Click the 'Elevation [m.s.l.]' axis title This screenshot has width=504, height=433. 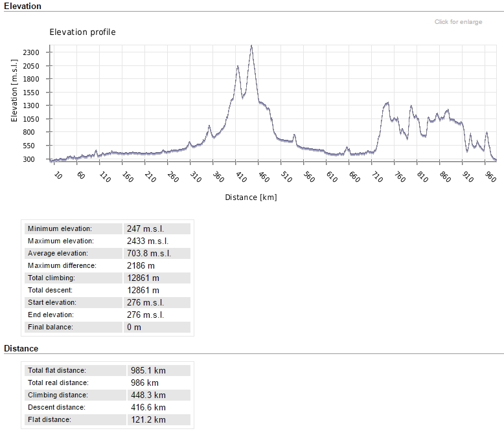point(14,90)
